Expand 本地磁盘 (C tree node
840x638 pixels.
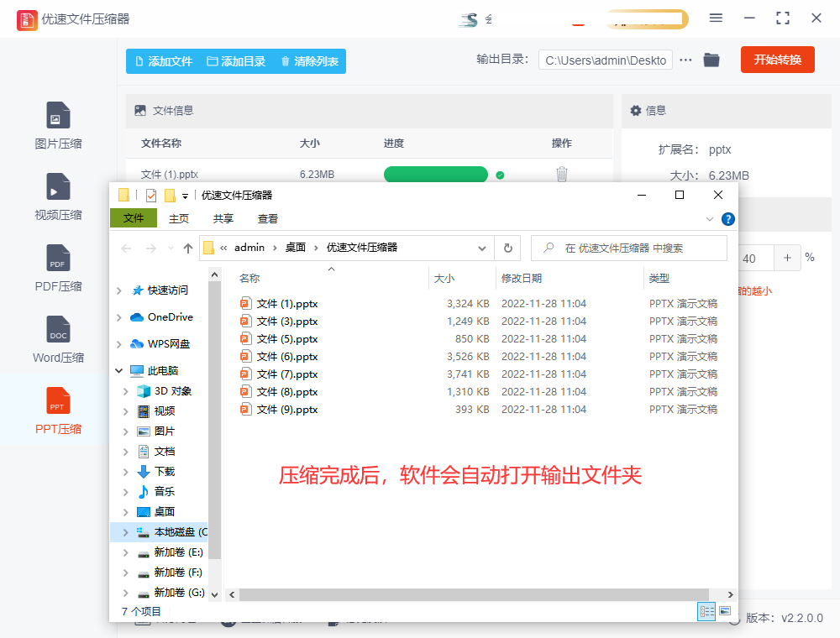125,532
